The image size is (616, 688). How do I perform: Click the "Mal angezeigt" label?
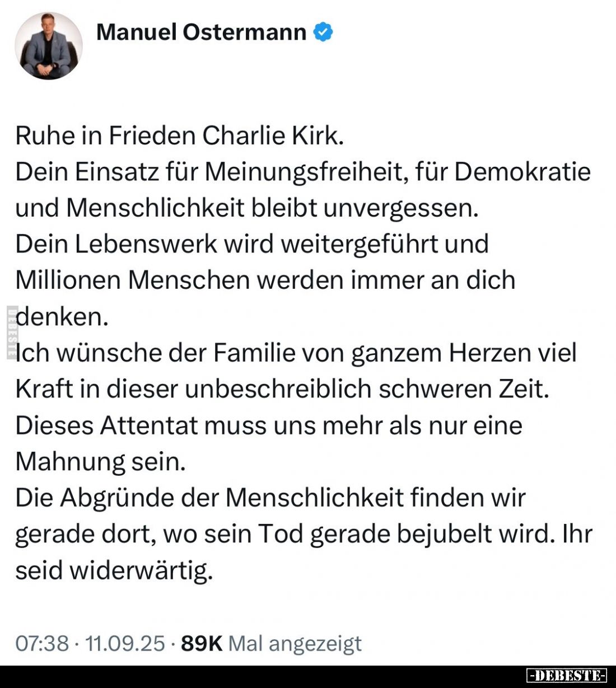point(295,643)
